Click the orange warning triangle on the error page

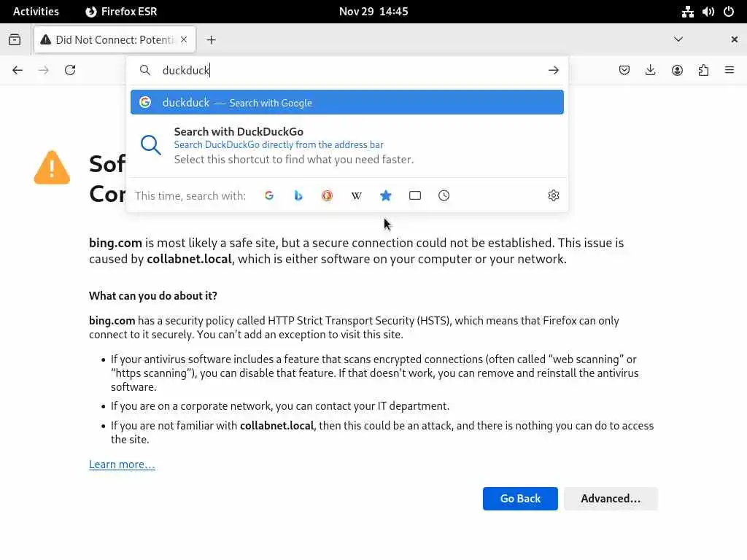[52, 168]
